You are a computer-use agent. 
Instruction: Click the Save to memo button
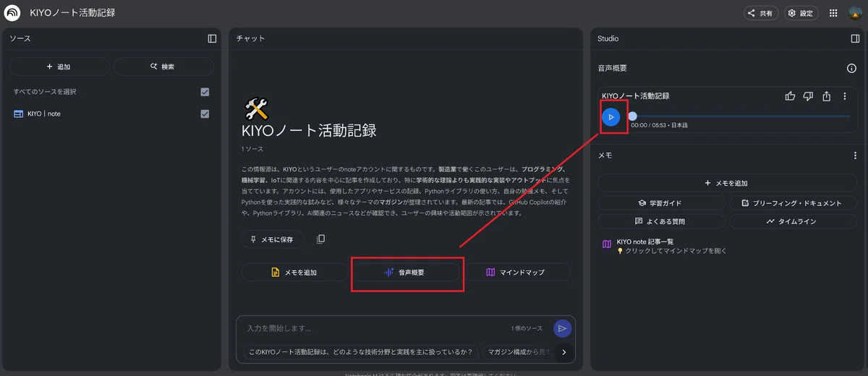273,239
